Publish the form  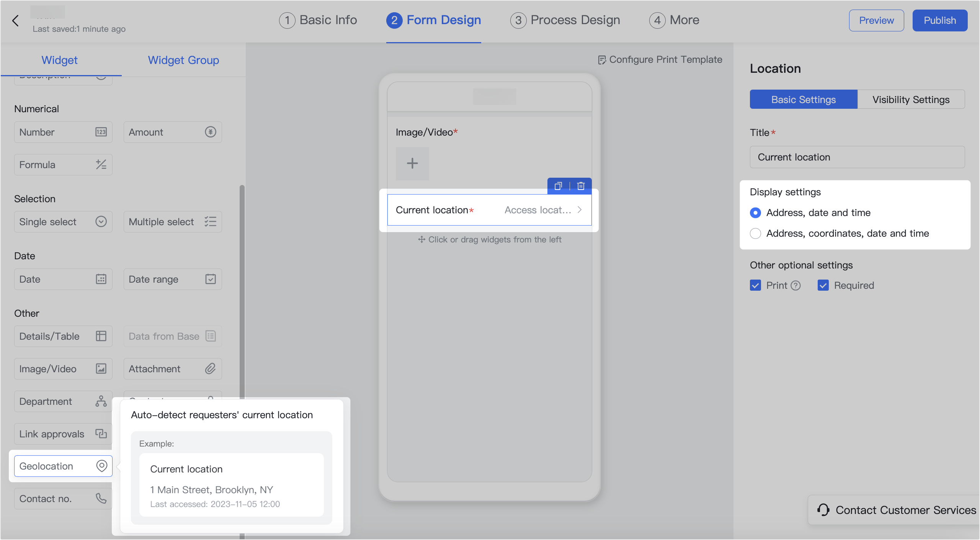(x=940, y=20)
